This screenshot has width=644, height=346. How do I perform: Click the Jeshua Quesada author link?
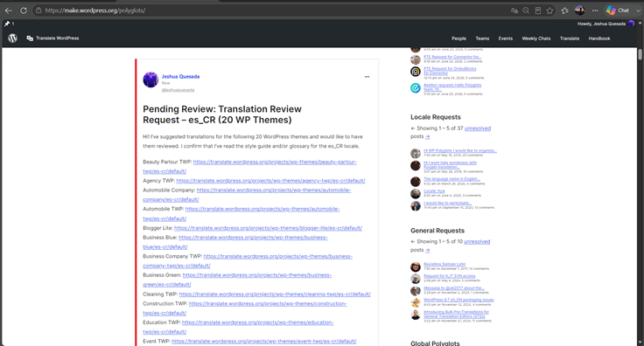180,76
